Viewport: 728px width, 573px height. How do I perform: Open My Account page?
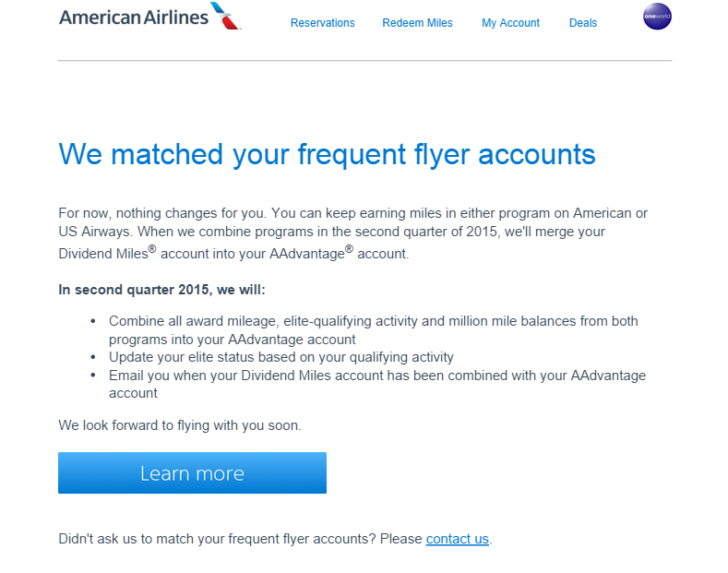click(510, 23)
